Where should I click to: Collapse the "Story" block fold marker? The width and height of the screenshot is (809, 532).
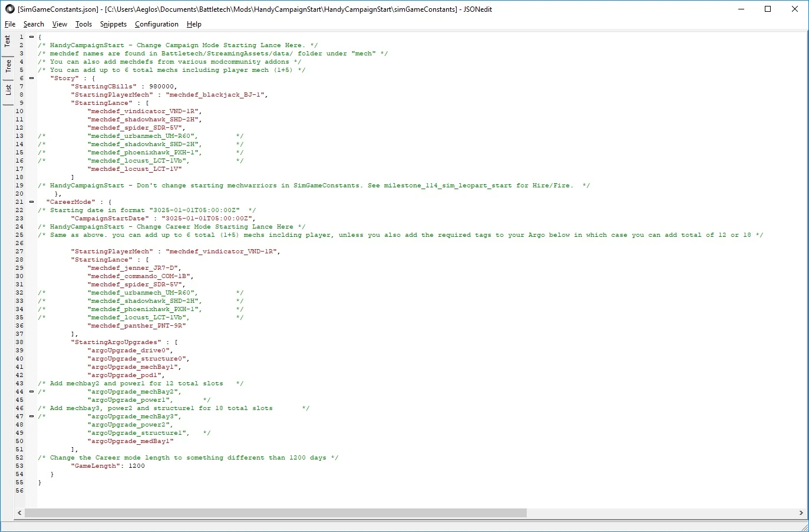coord(31,78)
